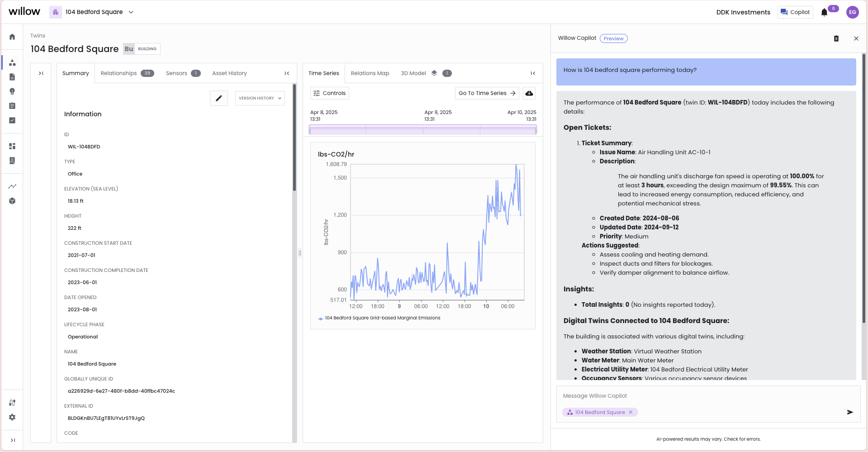Click the right handle of time range slider
Viewport: 868px width, 452px height.
536,130
